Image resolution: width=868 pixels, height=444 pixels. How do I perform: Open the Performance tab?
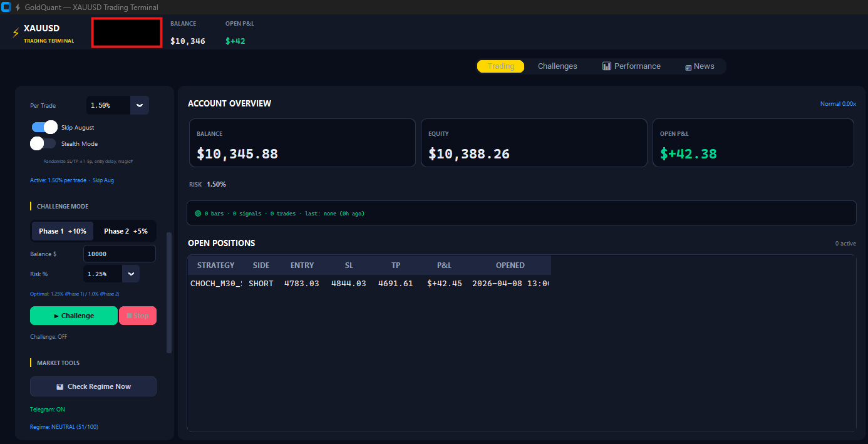631,66
